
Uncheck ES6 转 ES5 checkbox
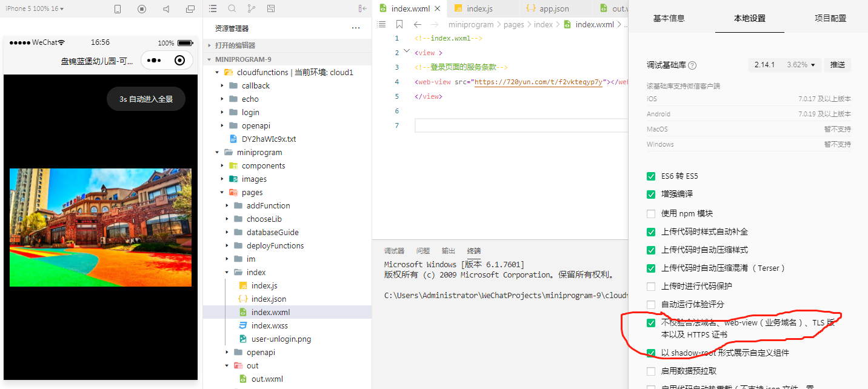click(651, 176)
